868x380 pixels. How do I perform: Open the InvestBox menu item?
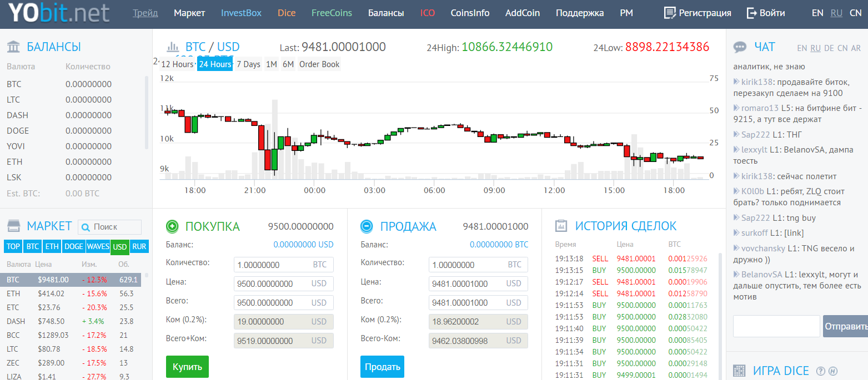[241, 13]
